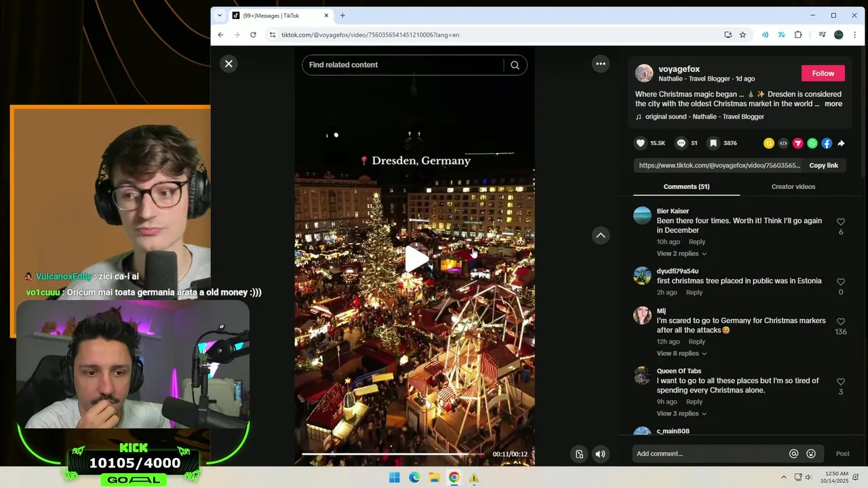Click the translate extension icon
This screenshot has width=868, height=488.
coord(781,35)
